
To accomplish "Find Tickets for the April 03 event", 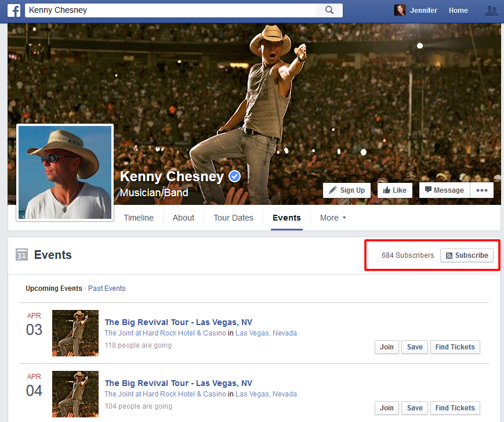I will (455, 347).
